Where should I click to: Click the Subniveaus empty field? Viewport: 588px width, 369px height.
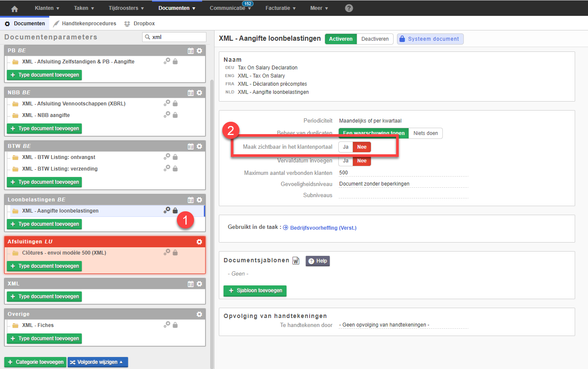tap(403, 195)
